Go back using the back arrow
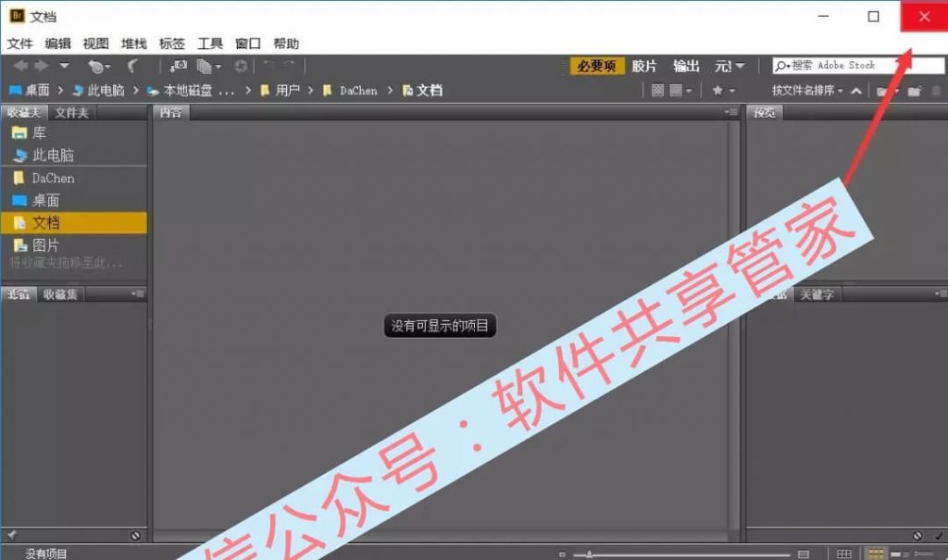Viewport: 948px width, 560px height. [x=20, y=66]
